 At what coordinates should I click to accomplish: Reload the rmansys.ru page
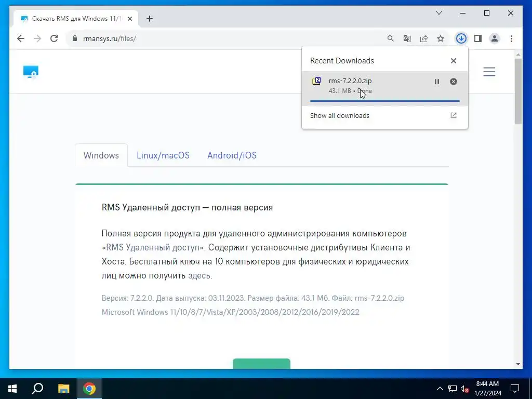tap(54, 38)
